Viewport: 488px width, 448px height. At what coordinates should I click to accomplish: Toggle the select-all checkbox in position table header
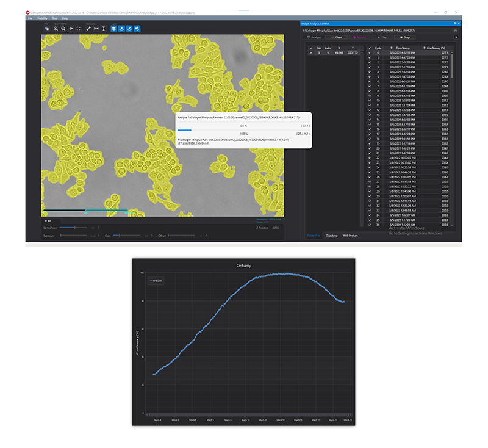[311, 48]
